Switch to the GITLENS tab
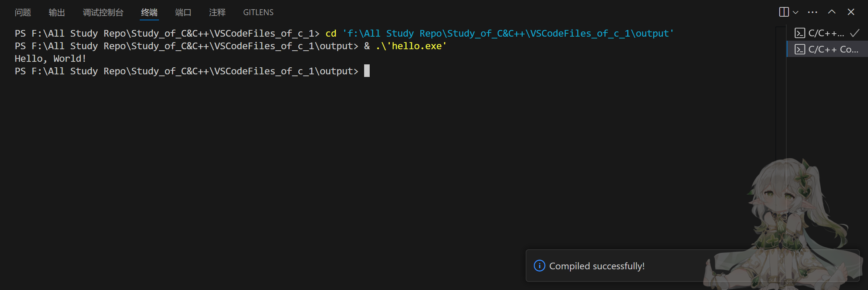The height and width of the screenshot is (290, 868). pyautogui.click(x=258, y=13)
